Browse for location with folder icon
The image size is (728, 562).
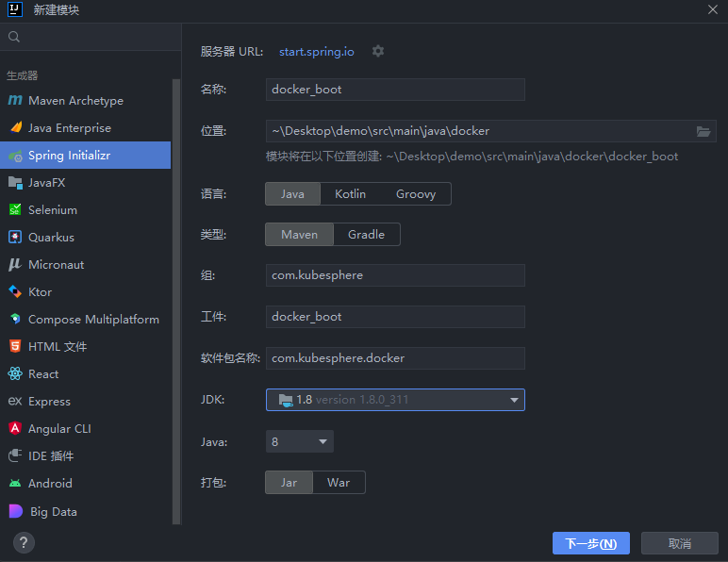point(703,131)
